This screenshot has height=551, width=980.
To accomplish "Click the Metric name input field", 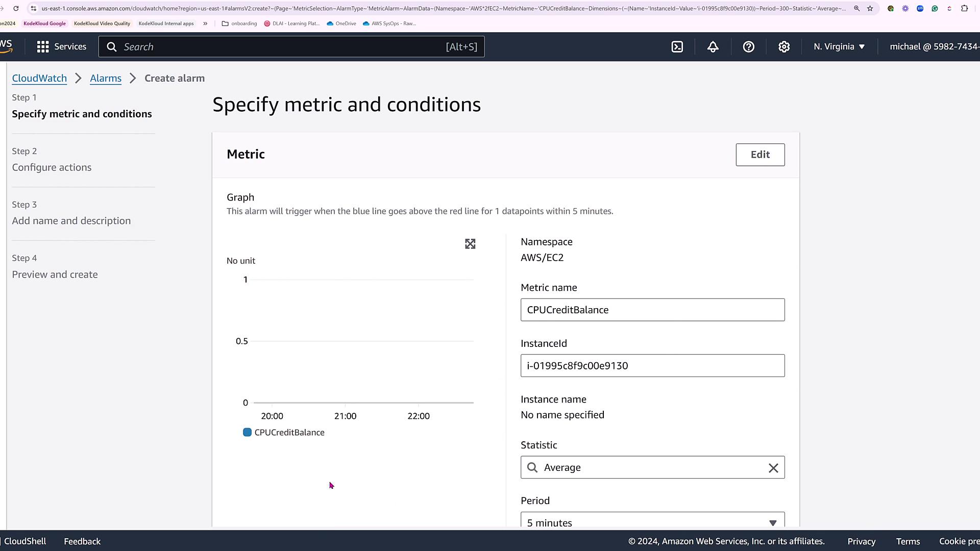I will (x=652, y=310).
